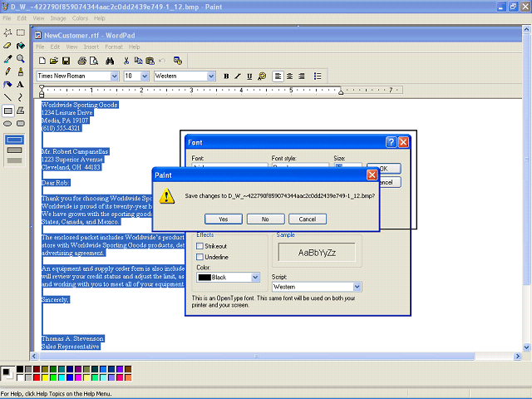The width and height of the screenshot is (532, 399).
Task: Choose the Ellipse tool
Action: click(x=7, y=124)
